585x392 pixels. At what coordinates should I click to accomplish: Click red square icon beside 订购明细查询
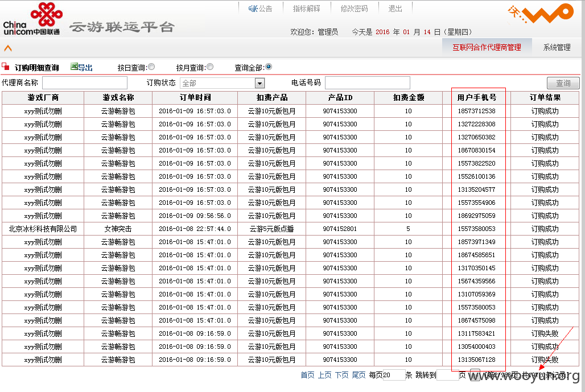[x=6, y=67]
